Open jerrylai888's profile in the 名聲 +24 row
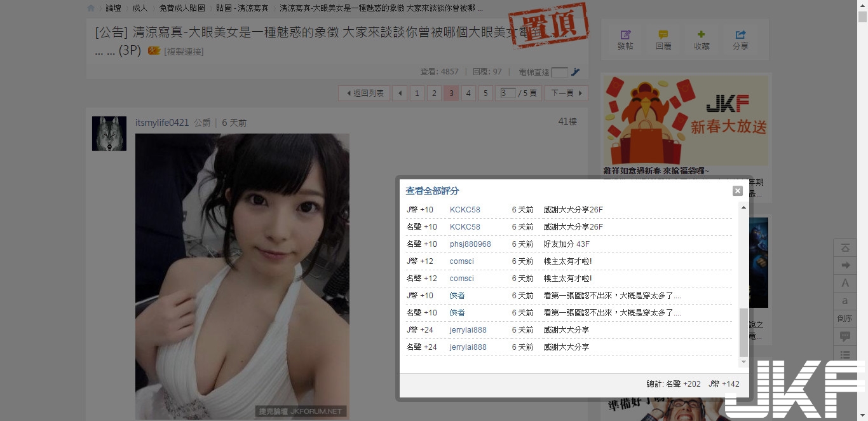 tap(468, 347)
